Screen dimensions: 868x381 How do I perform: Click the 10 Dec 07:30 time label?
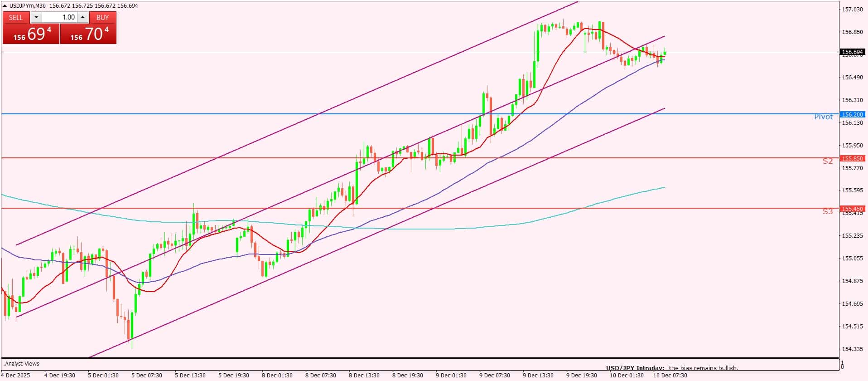tap(670, 376)
